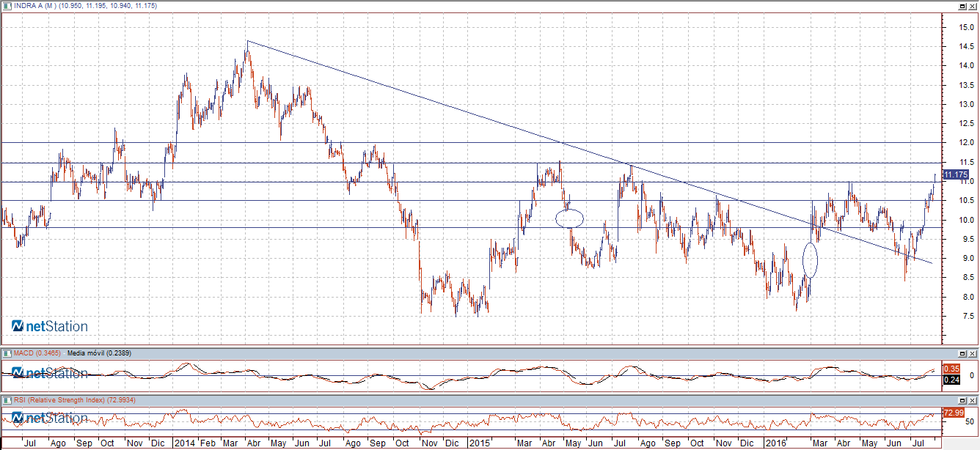Image resolution: width=980 pixels, height=450 pixels.
Task: Close the MACD indicator panel
Action: pos(972,353)
